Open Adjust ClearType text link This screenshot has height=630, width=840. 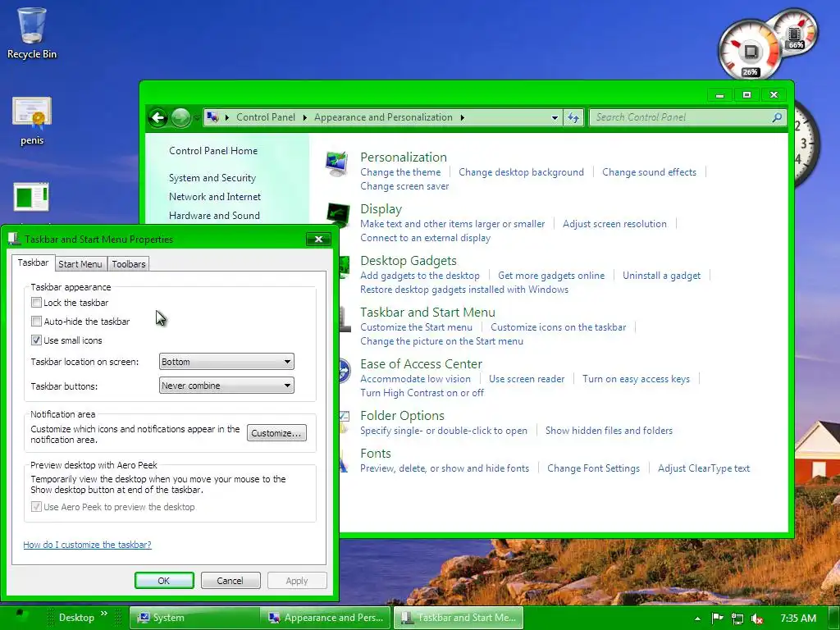pyautogui.click(x=703, y=468)
